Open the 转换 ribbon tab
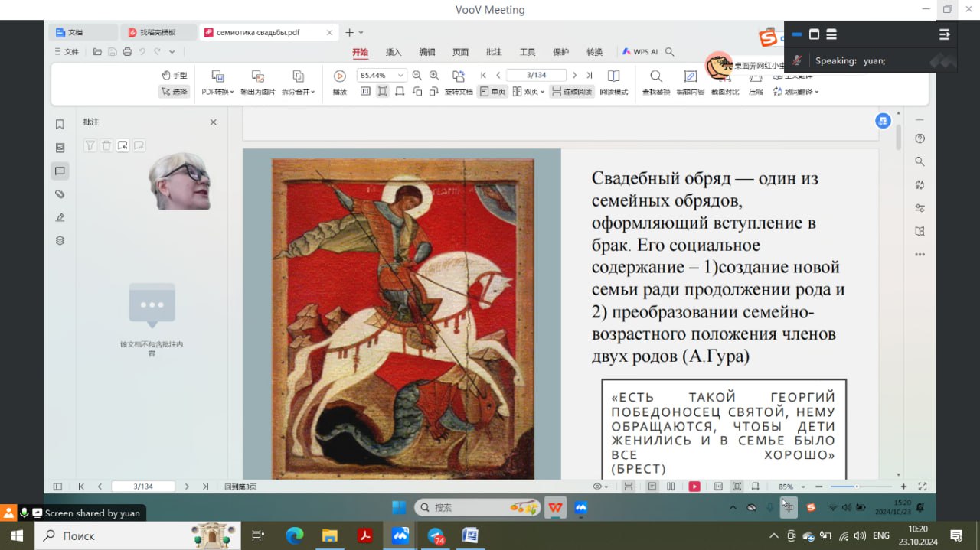 coord(594,52)
